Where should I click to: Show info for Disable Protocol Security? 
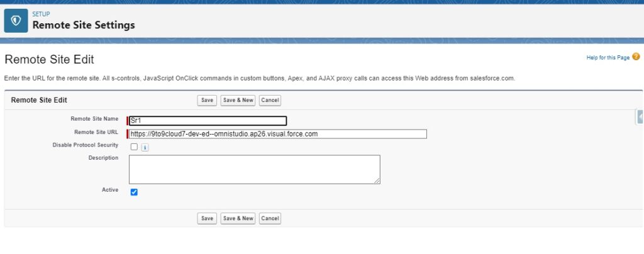(x=145, y=147)
